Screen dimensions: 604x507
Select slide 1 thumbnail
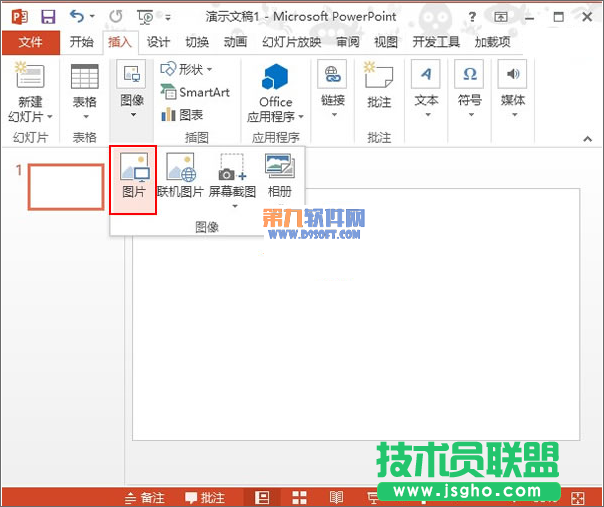66,187
